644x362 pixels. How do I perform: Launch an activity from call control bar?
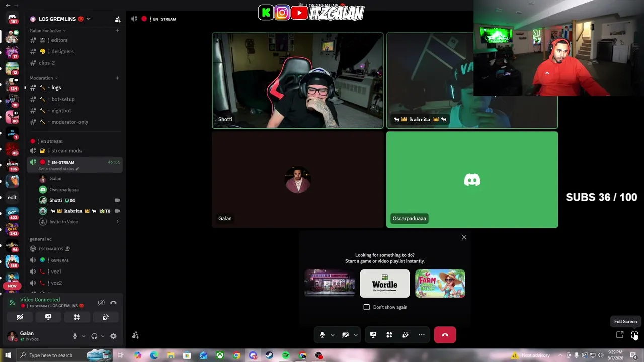pyautogui.click(x=389, y=335)
